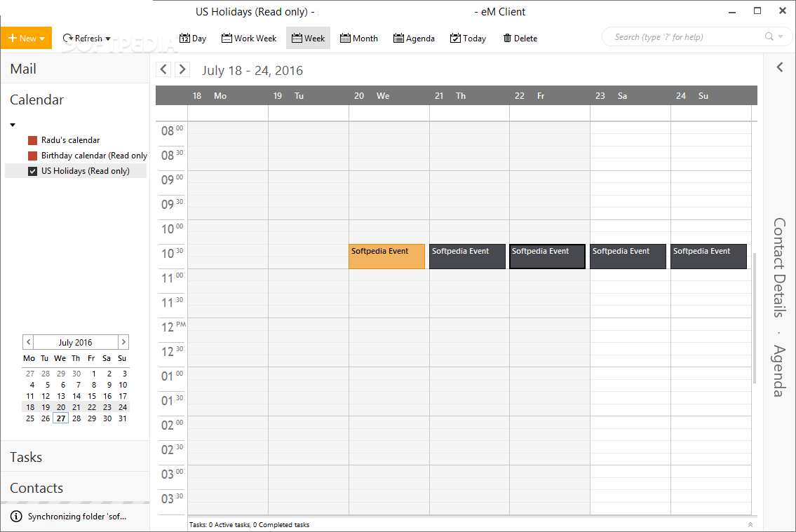796x532 pixels.
Task: Go to next month in mini calendar
Action: pos(123,342)
